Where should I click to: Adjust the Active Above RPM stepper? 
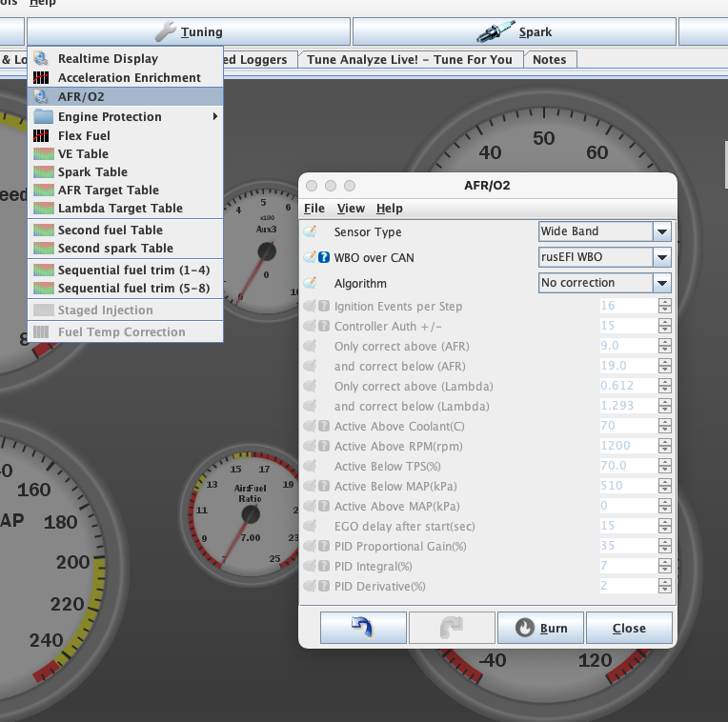pyautogui.click(x=664, y=446)
